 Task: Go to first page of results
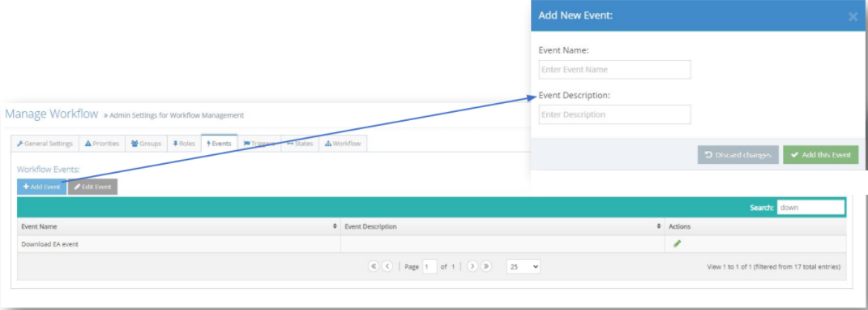(x=373, y=266)
